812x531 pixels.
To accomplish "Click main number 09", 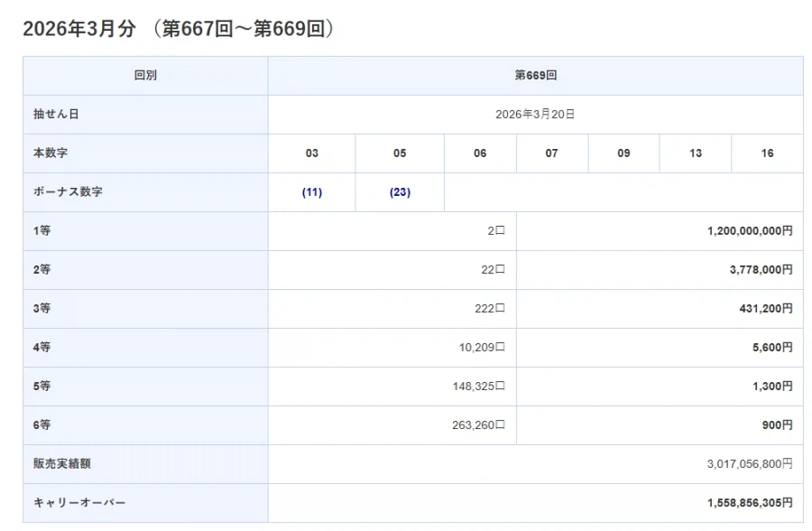I will coord(623,153).
